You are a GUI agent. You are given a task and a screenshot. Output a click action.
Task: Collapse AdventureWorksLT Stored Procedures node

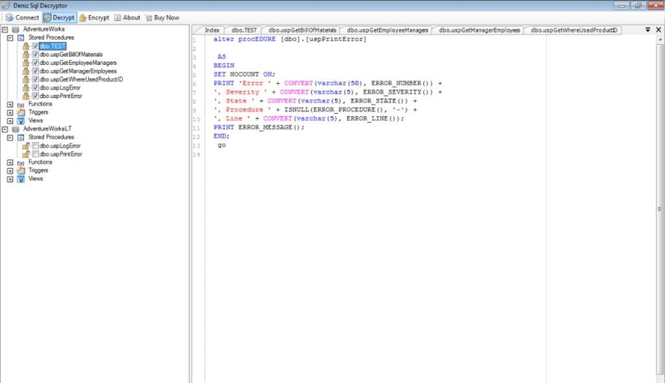click(x=10, y=137)
